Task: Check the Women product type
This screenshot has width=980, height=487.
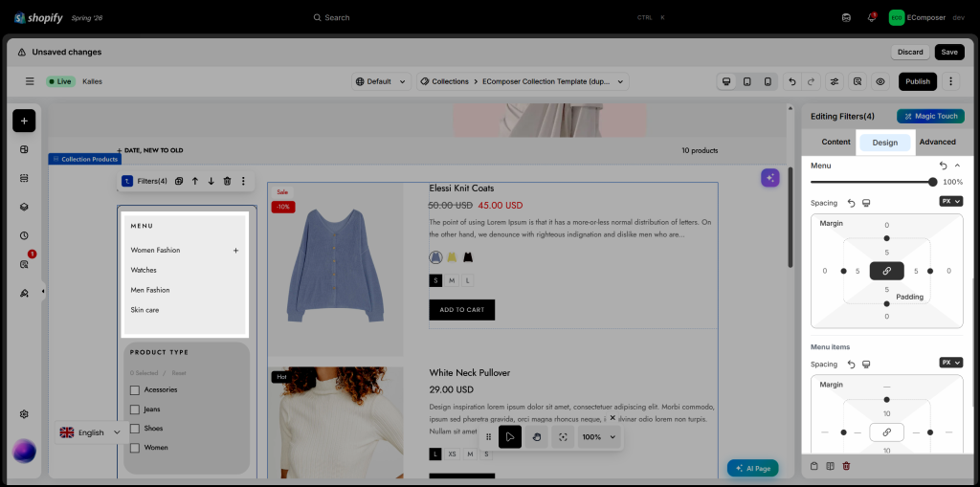Action: (134, 448)
